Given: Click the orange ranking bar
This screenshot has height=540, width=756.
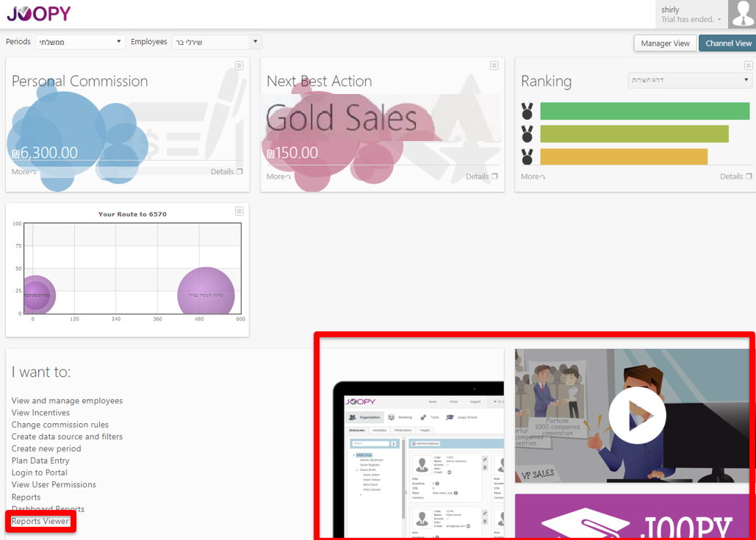Looking at the screenshot, I should tap(624, 156).
